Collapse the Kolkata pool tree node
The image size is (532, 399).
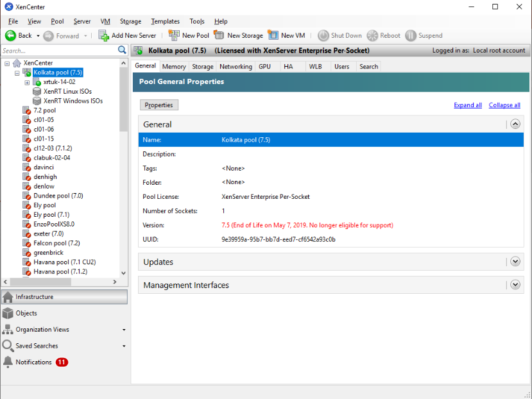17,73
